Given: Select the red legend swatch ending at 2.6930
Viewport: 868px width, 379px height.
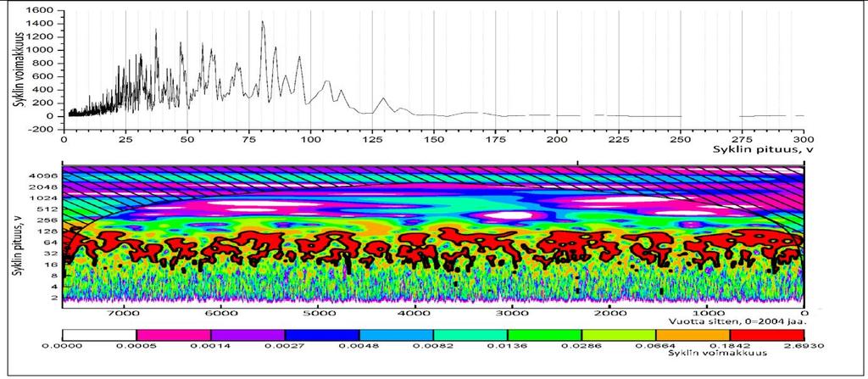Looking at the screenshot, I should coord(767,335).
